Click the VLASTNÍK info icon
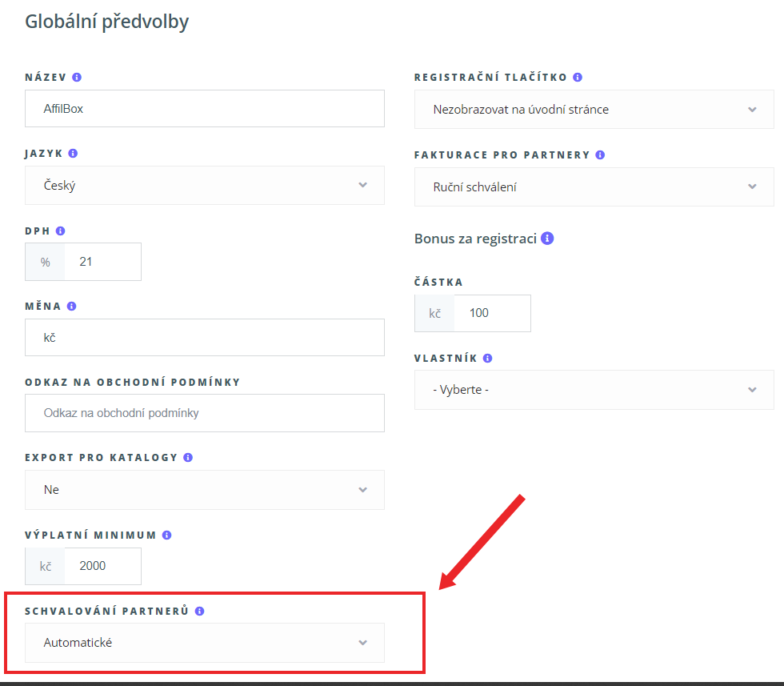Image resolution: width=784 pixels, height=686 pixels. (487, 358)
